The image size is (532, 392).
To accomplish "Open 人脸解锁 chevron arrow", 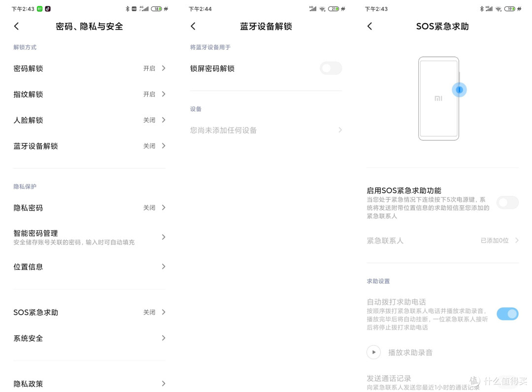I will pyautogui.click(x=164, y=120).
